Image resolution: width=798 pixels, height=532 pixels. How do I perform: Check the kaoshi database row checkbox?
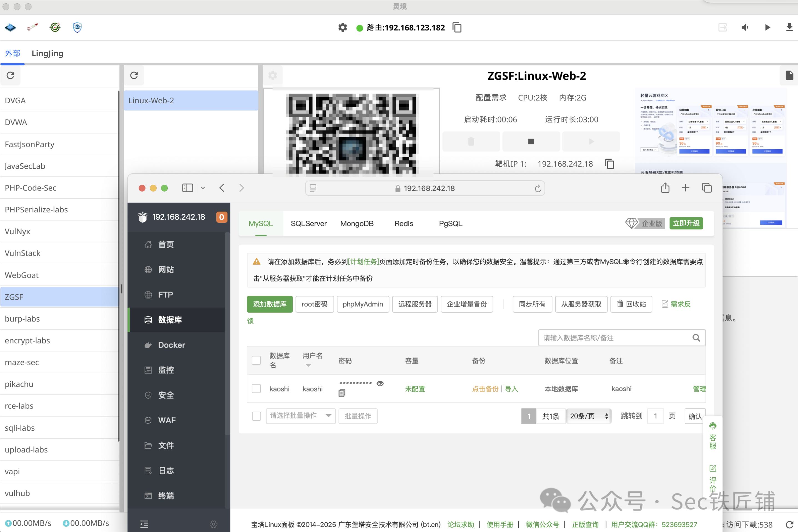tap(257, 388)
